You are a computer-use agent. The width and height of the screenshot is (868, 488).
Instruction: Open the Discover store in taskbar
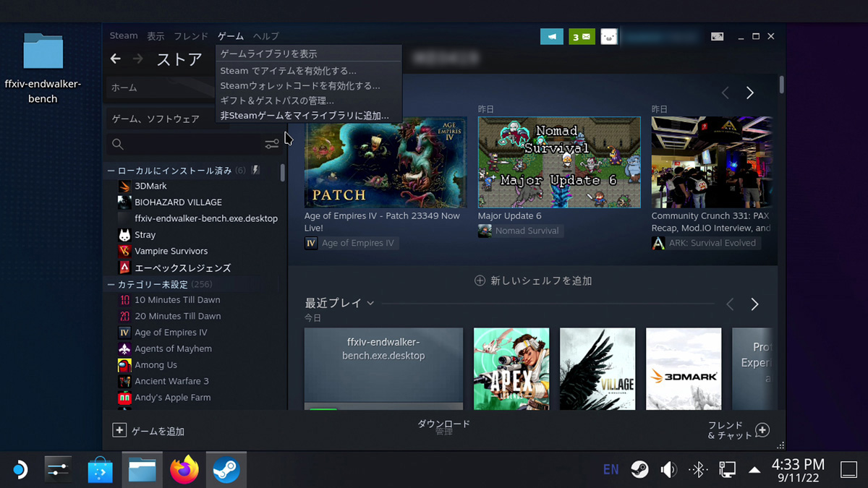[x=101, y=470]
